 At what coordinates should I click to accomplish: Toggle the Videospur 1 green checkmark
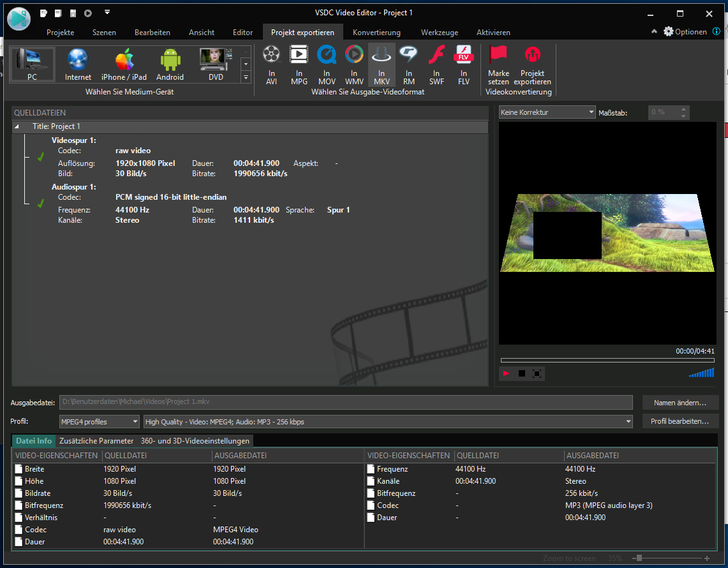click(x=41, y=157)
